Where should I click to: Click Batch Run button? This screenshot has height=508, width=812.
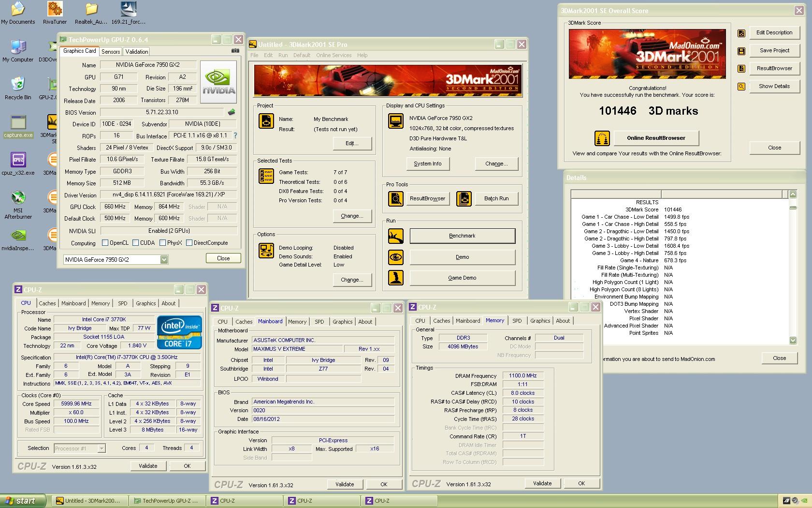click(x=496, y=199)
